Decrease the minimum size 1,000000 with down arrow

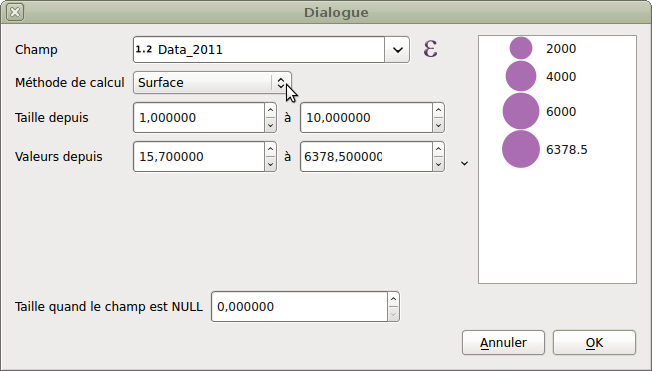(271, 125)
